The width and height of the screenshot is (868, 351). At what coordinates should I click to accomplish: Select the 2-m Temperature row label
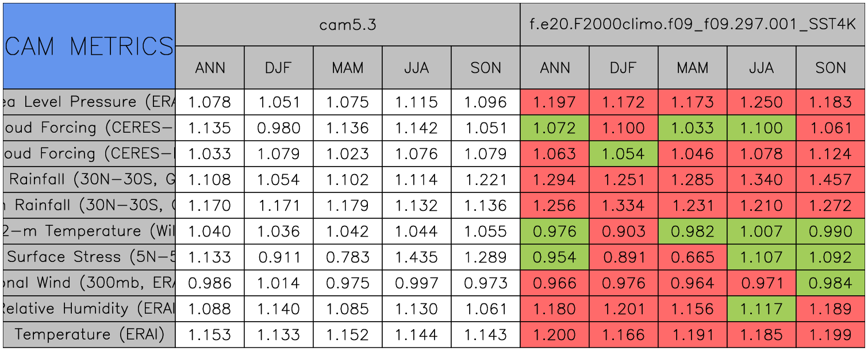(89, 232)
